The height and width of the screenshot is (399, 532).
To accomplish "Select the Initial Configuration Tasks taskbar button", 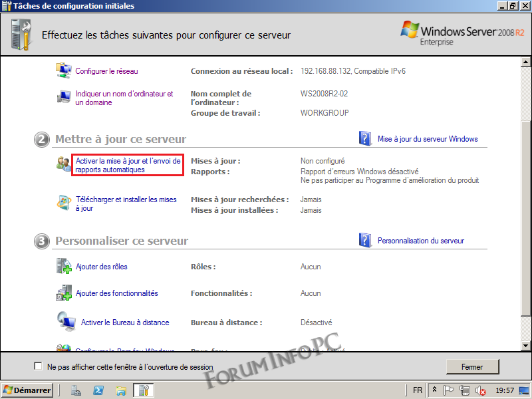I will 144,390.
